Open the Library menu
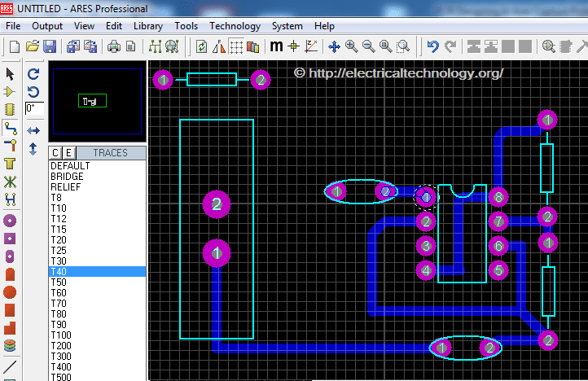This screenshot has height=381, width=588. [147, 26]
